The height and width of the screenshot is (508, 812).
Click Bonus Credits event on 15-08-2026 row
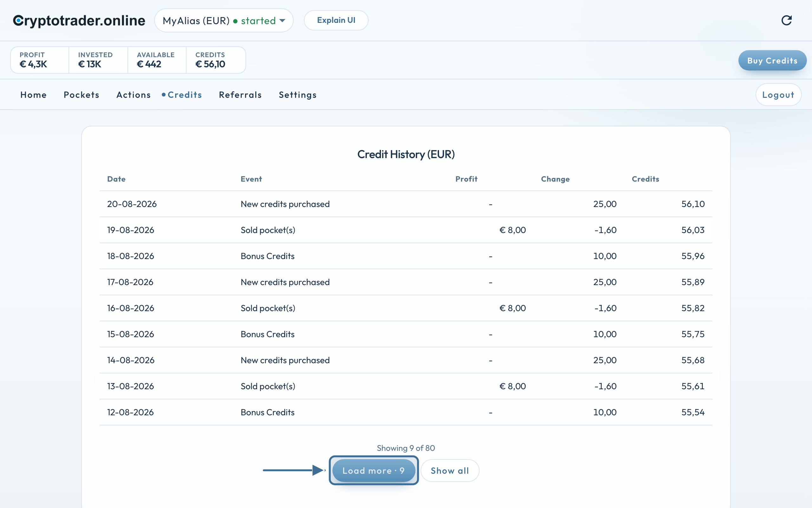[x=267, y=334]
